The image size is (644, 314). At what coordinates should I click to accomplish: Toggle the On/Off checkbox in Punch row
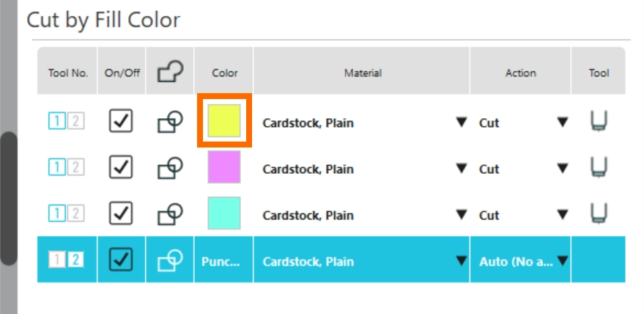[121, 260]
